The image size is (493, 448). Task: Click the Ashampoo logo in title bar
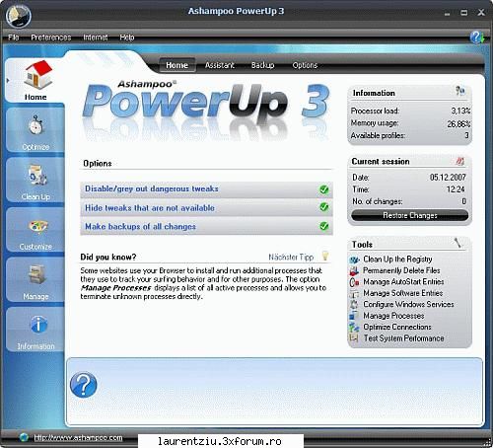point(19,16)
